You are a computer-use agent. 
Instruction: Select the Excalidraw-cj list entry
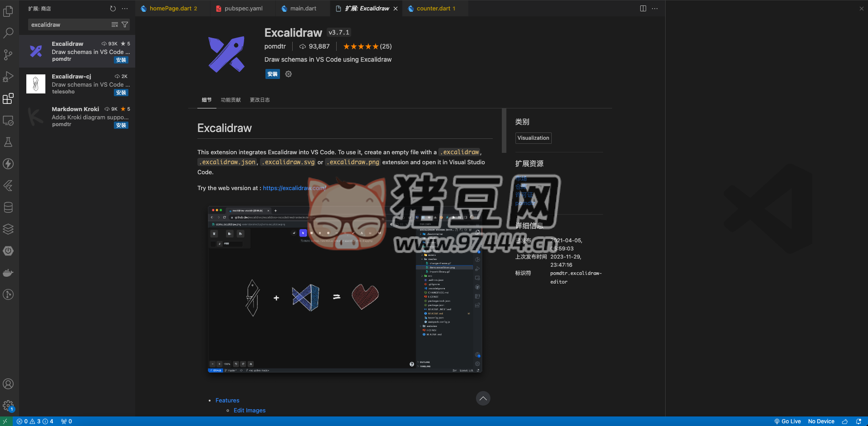click(77, 84)
